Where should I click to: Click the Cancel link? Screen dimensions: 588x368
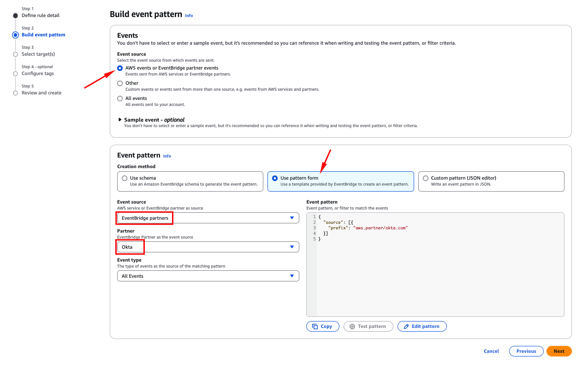[x=491, y=351]
